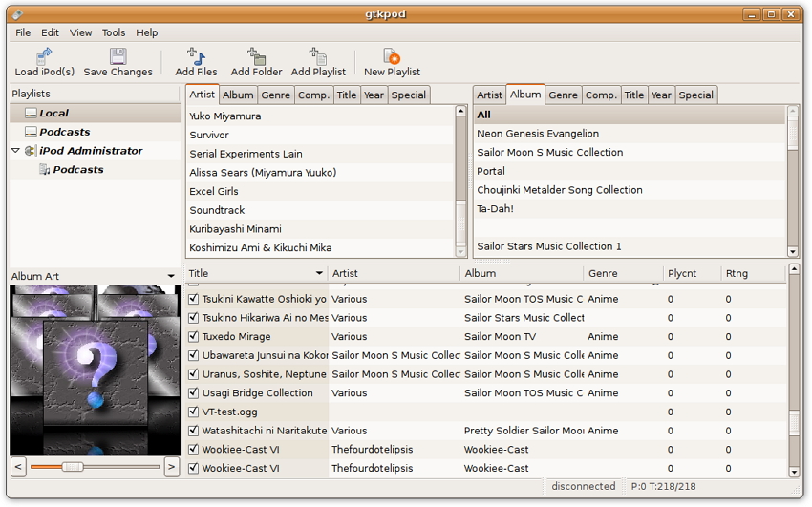Click the next cover arrow button
Image resolution: width=812 pixels, height=507 pixels.
pos(171,467)
